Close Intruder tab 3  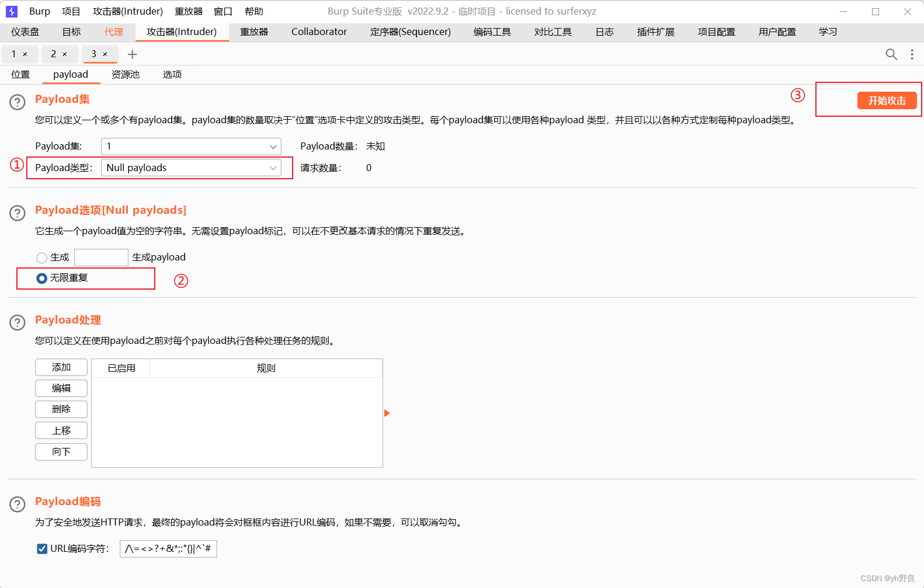105,54
